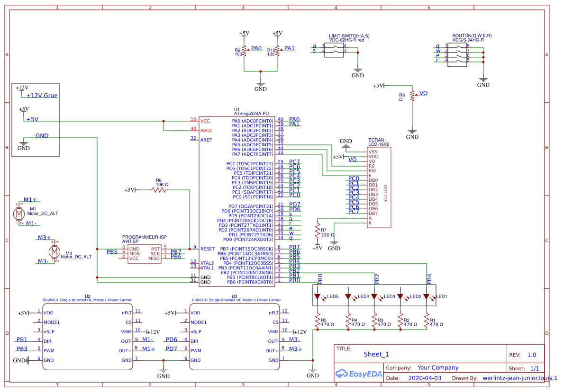Viewport: 564px width, 392px height.
Task: Click the VO net label near R8
Action: pos(422,93)
